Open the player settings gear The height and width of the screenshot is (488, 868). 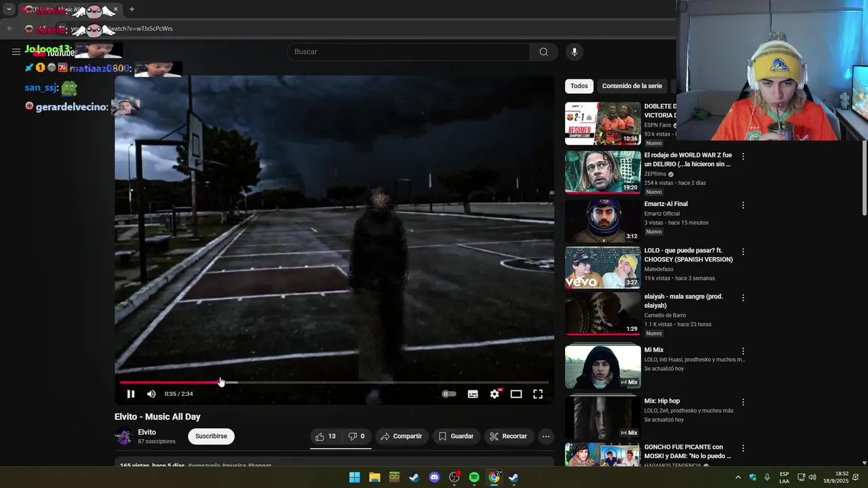[495, 394]
